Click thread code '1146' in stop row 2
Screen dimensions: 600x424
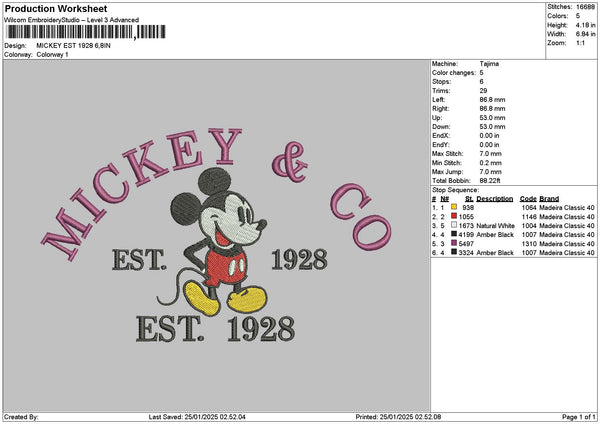(x=529, y=217)
